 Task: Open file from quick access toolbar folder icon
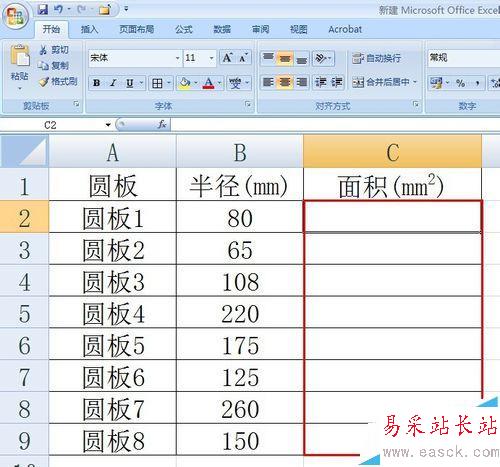(x=104, y=9)
